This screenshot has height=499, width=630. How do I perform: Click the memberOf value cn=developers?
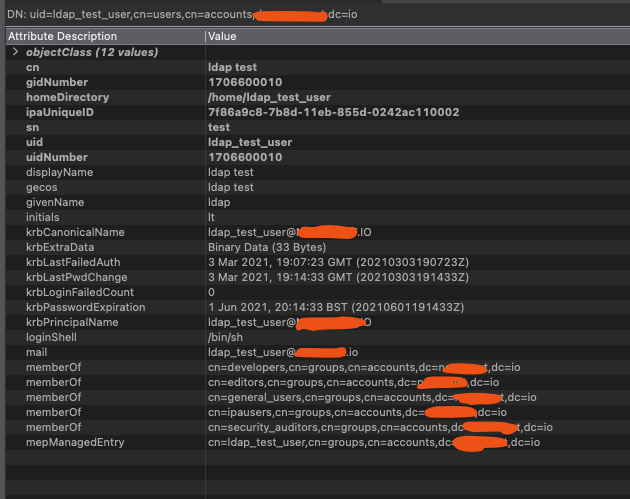364,367
